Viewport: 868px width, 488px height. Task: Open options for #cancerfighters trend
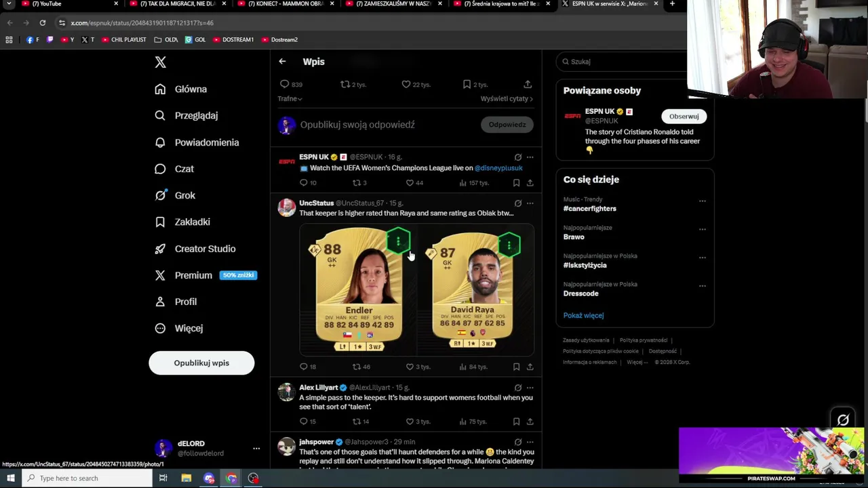(x=703, y=201)
